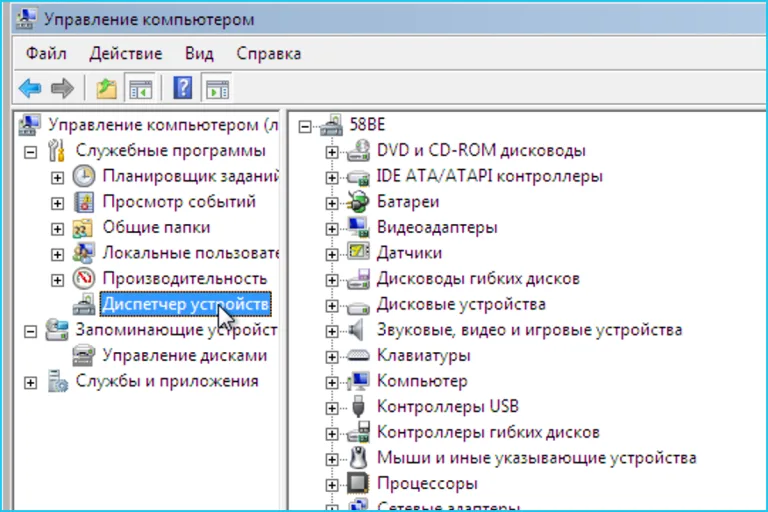Expand Контроллеры гибких дисков category
Viewport: 768px width, 512px height.
pyautogui.click(x=332, y=434)
